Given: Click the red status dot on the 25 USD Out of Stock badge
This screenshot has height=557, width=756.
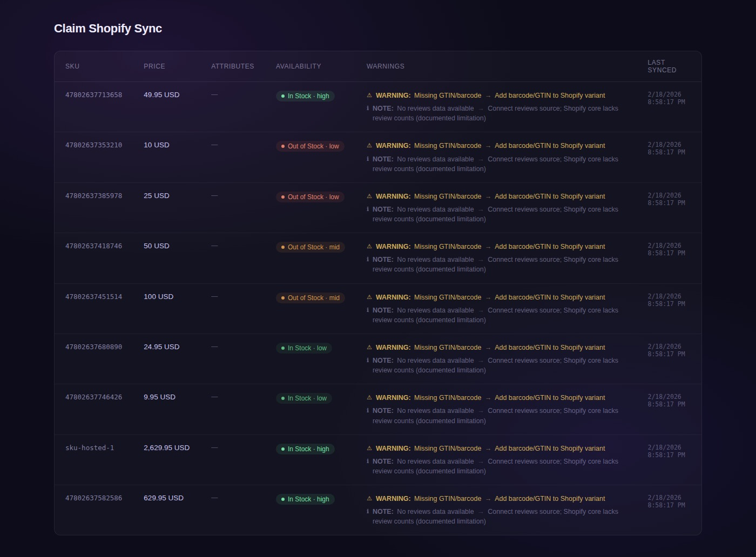Looking at the screenshot, I should point(283,197).
